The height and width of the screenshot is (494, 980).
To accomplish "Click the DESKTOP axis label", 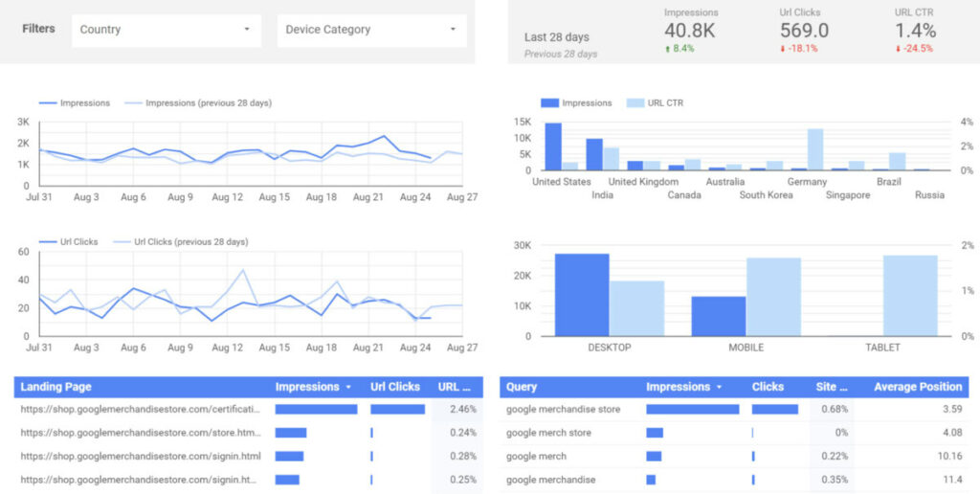I will 610,348.
